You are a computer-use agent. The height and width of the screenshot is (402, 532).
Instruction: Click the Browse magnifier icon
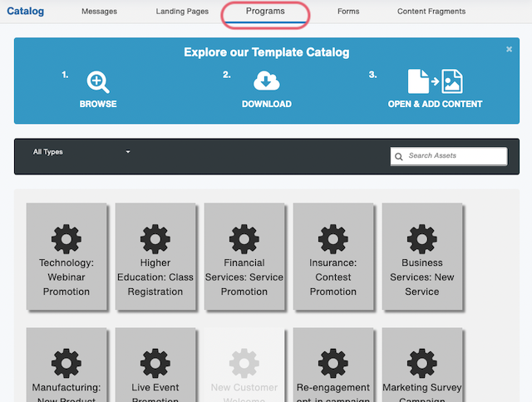[x=98, y=81]
